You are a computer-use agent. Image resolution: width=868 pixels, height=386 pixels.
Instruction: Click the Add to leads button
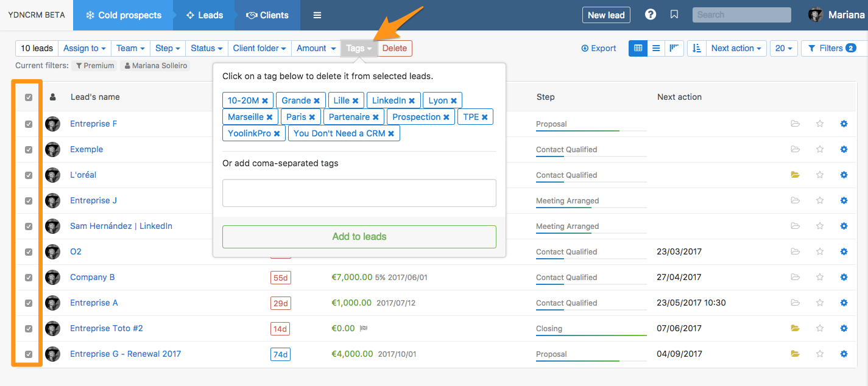coord(359,237)
